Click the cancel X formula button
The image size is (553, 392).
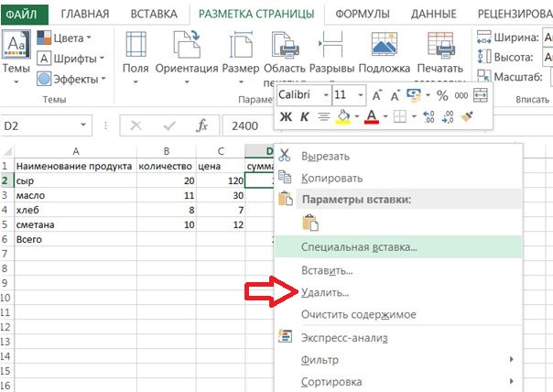pos(136,125)
